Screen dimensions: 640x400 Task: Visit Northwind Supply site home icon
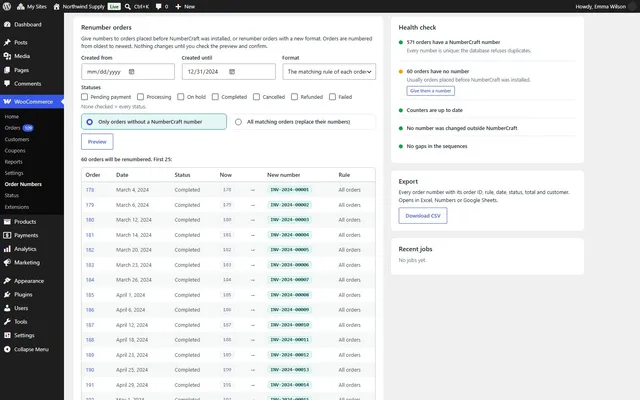click(57, 7)
